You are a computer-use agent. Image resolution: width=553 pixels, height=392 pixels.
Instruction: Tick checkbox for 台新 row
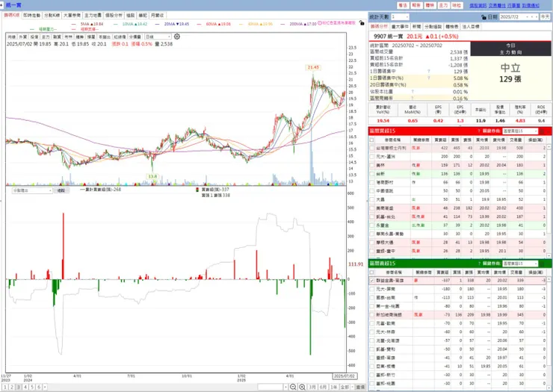click(371, 174)
